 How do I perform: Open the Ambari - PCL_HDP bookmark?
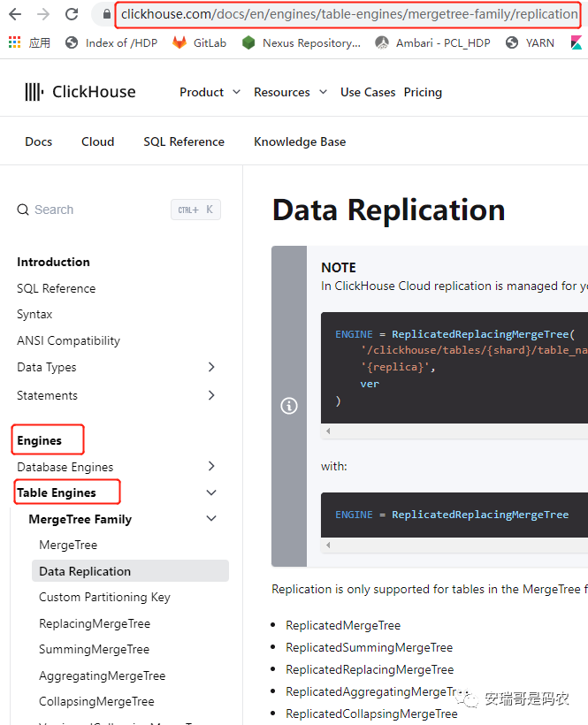(x=431, y=42)
